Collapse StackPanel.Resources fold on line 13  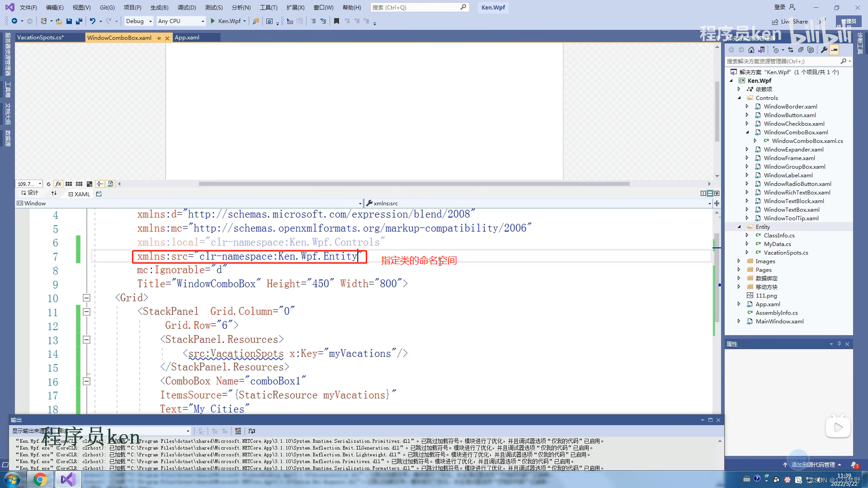pyautogui.click(x=86, y=340)
